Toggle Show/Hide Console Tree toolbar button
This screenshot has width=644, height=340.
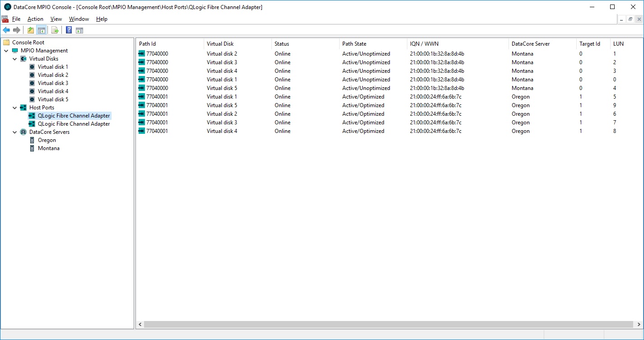coord(41,30)
